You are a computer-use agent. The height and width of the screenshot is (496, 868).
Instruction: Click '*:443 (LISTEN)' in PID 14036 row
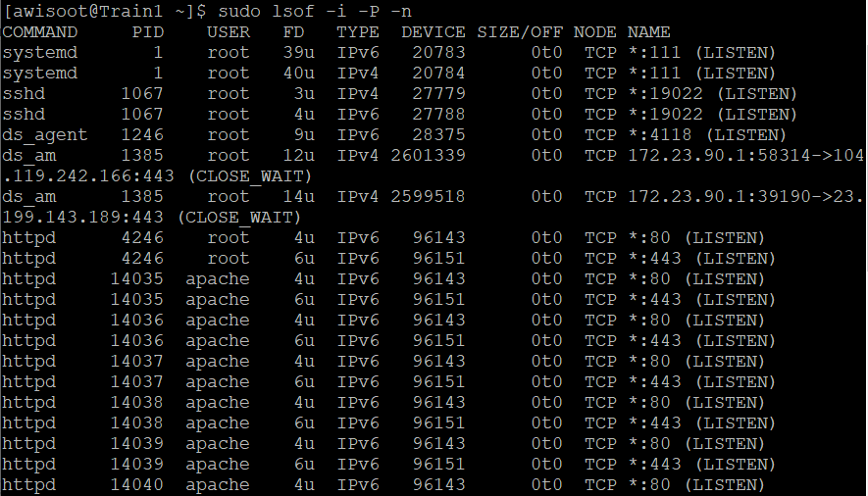coord(702,340)
